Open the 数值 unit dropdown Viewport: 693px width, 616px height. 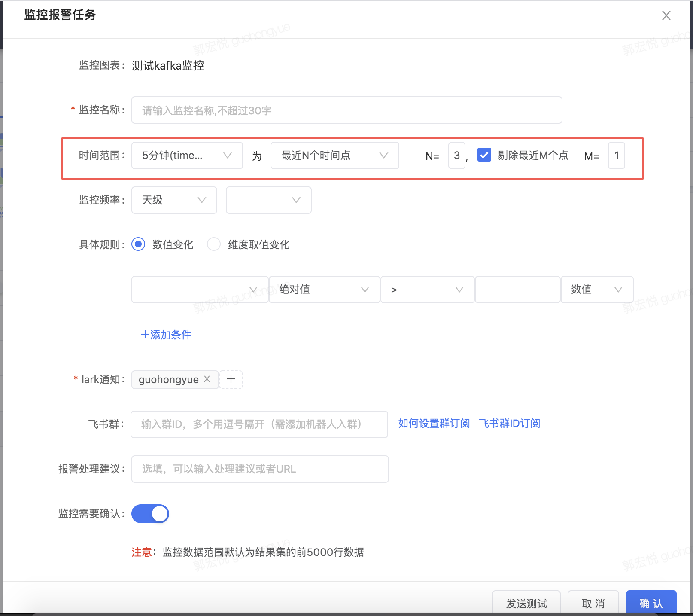pos(597,290)
